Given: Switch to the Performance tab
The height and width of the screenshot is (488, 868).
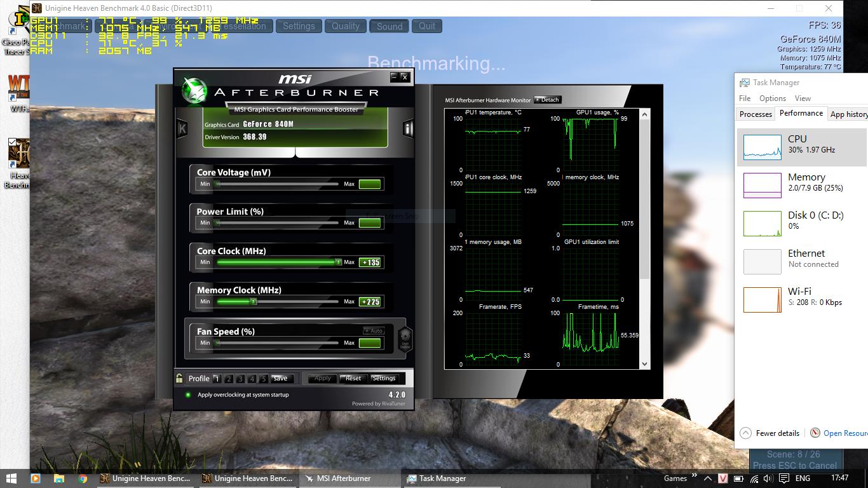Looking at the screenshot, I should click(801, 113).
